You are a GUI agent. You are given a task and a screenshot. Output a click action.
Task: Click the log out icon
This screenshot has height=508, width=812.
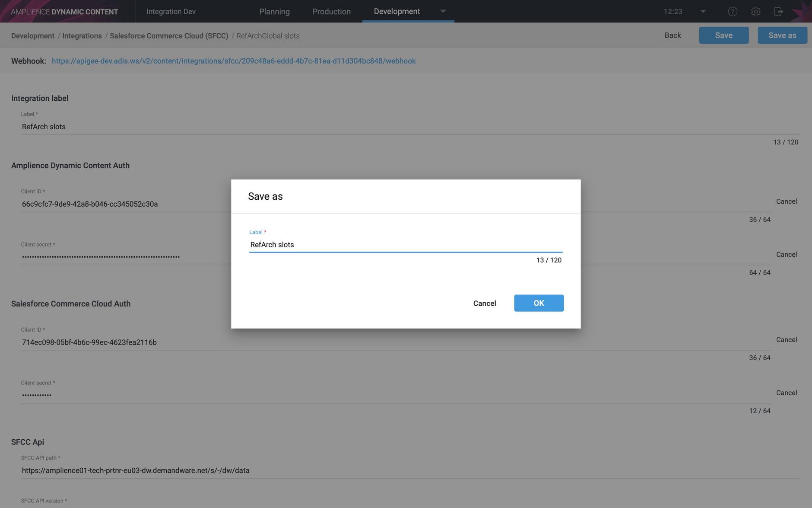[x=778, y=12]
